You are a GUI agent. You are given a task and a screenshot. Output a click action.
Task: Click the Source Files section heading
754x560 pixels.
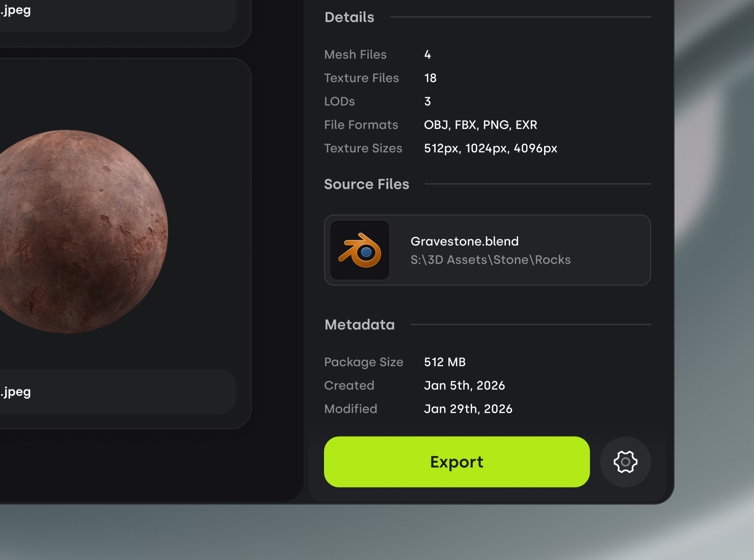point(366,184)
